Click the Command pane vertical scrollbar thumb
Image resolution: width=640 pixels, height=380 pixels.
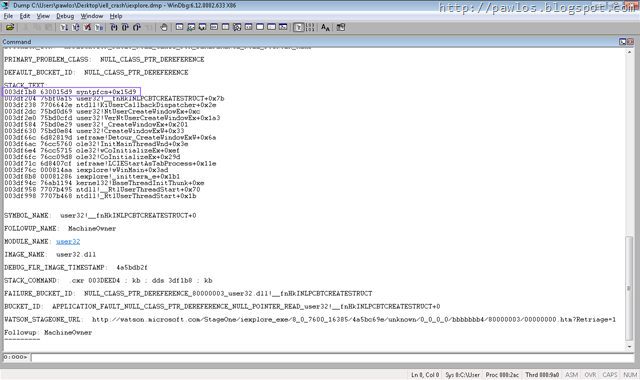629,288
